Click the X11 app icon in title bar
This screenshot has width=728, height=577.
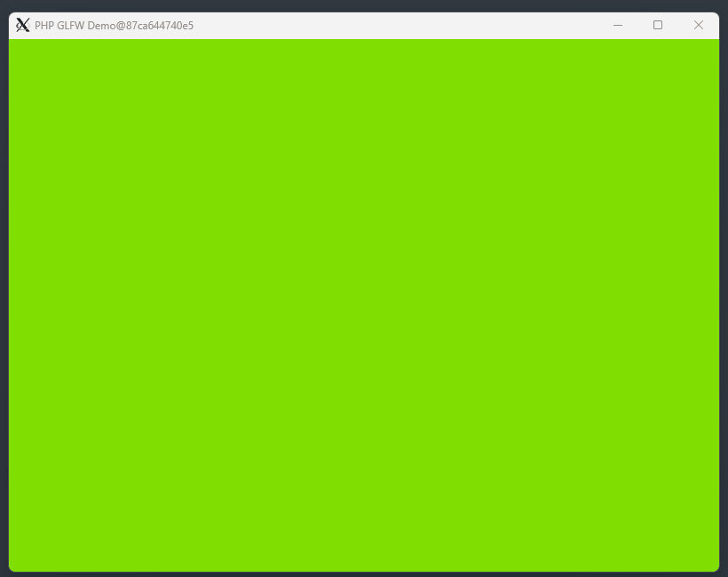point(23,26)
